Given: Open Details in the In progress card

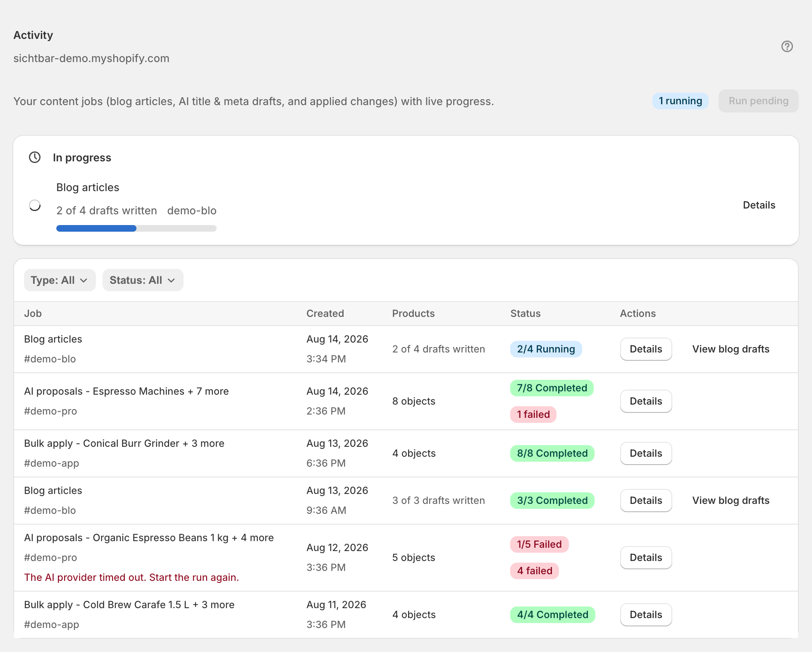Looking at the screenshot, I should coord(759,205).
